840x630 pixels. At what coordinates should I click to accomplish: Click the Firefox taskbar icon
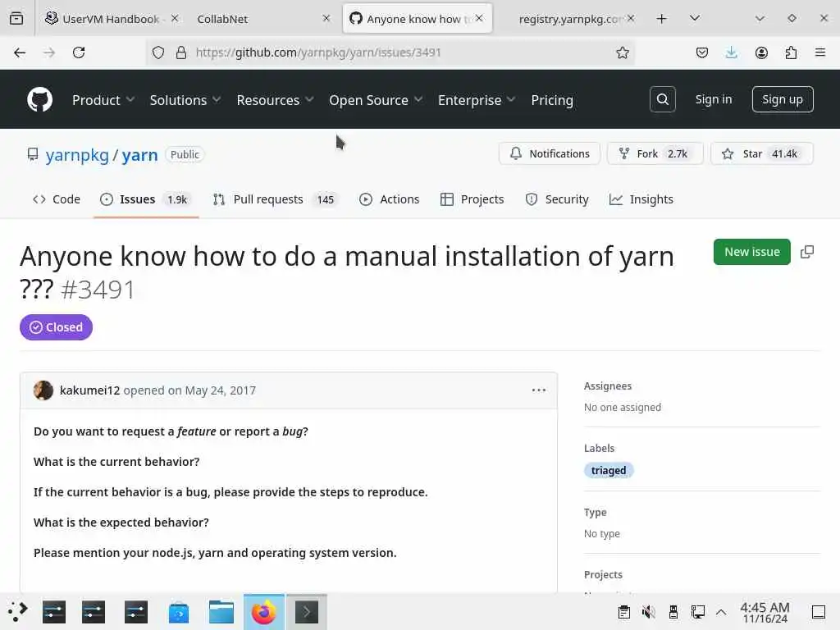point(263,612)
